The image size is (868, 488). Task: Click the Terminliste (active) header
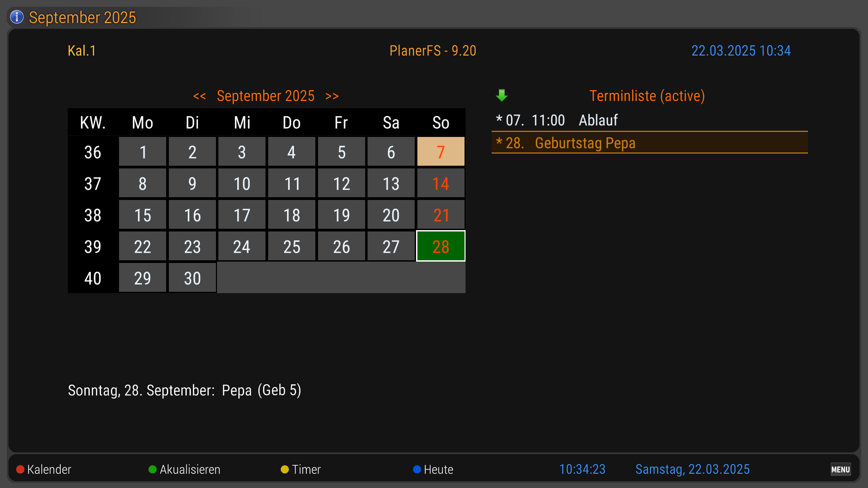click(x=647, y=96)
